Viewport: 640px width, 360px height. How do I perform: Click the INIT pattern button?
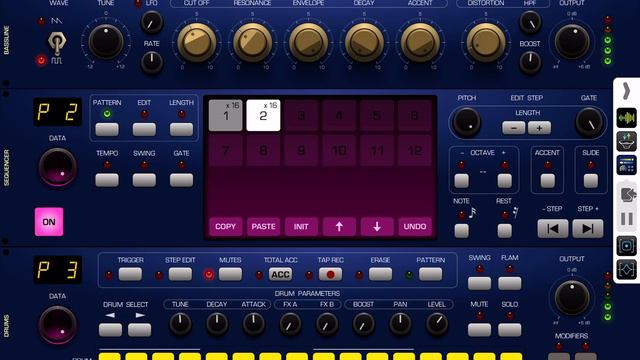pyautogui.click(x=301, y=227)
